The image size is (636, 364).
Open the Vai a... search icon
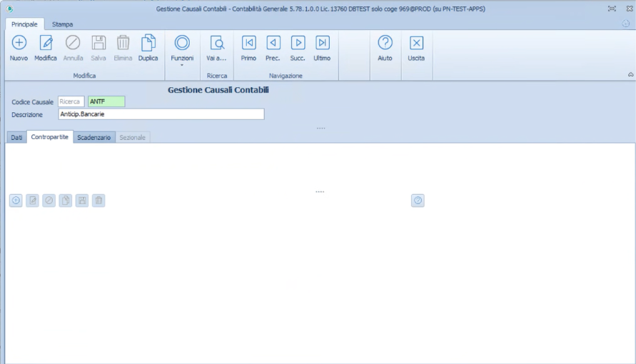(217, 43)
